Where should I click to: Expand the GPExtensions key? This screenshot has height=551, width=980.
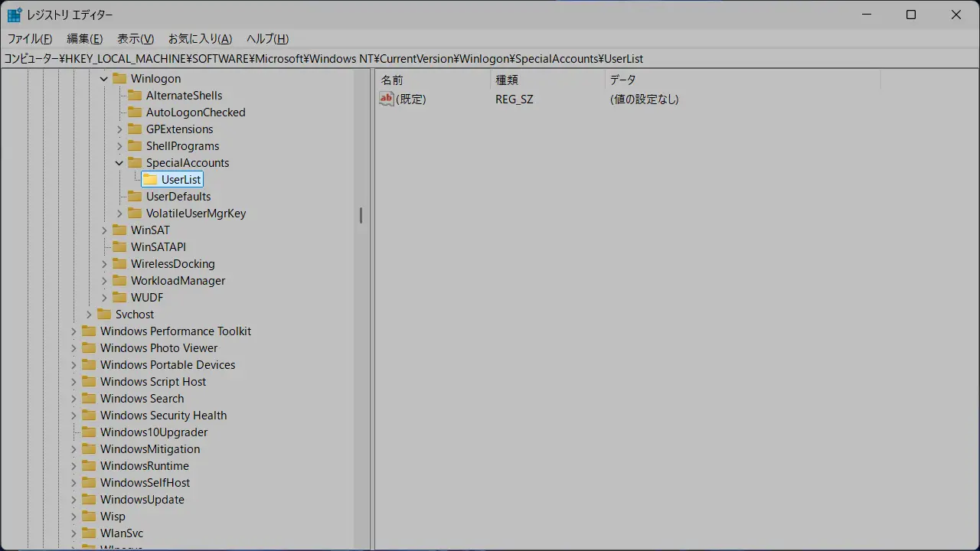coord(119,129)
